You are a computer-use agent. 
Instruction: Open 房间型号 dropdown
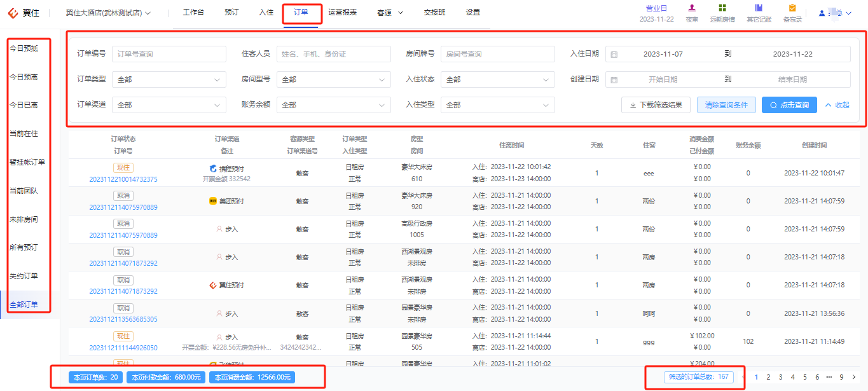(333, 79)
